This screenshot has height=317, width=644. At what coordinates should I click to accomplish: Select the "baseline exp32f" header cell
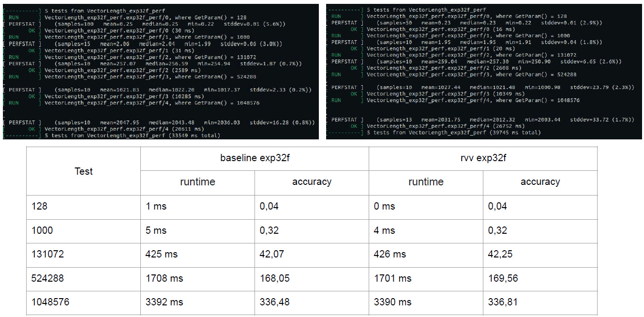click(x=255, y=158)
